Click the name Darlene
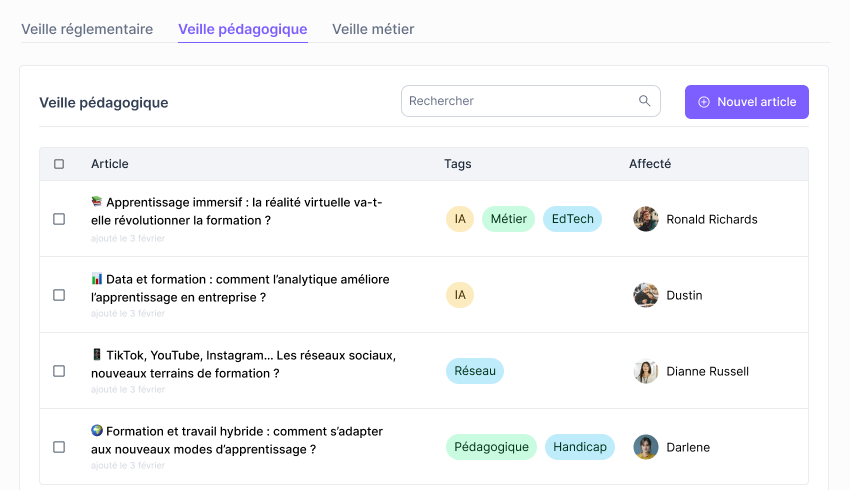Image resolution: width=850 pixels, height=490 pixels. click(x=688, y=447)
